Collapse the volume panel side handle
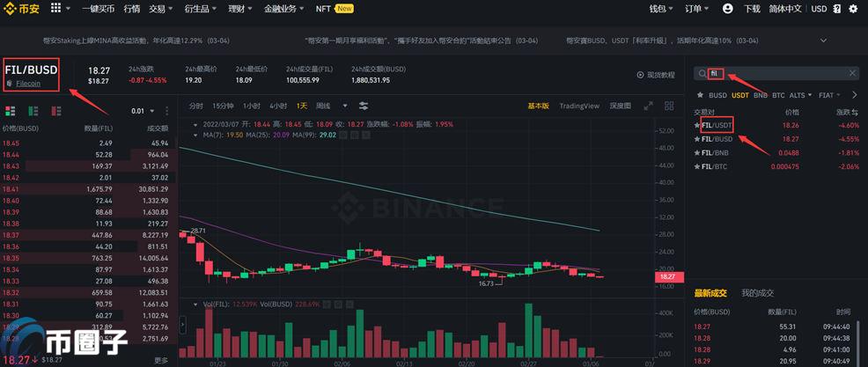 coord(183,325)
